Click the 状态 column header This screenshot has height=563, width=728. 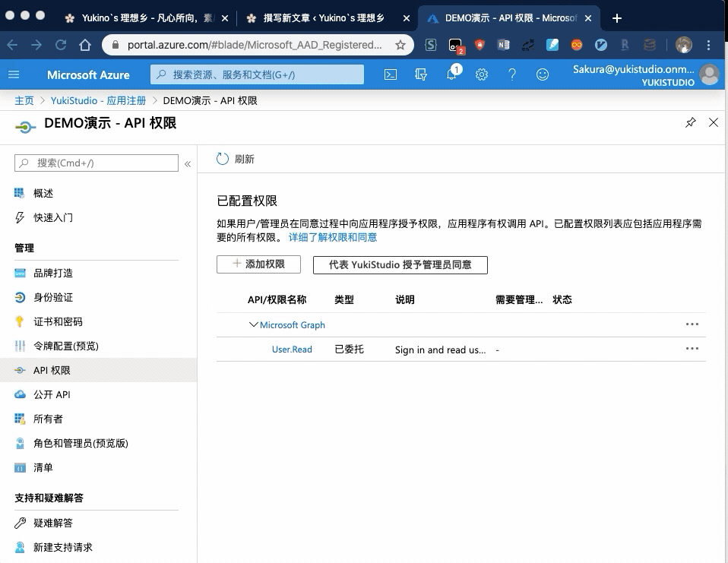click(562, 300)
